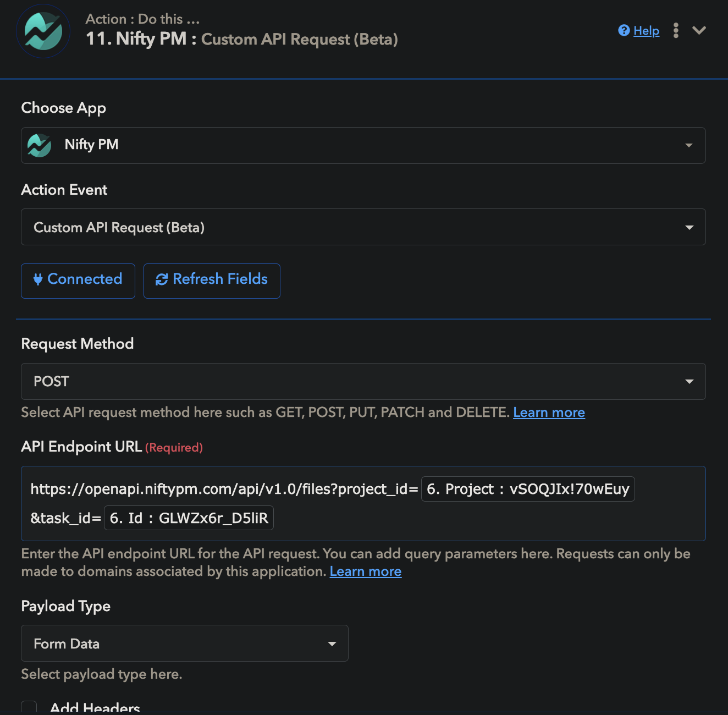The image size is (728, 715).
Task: Collapse the step with the header chevron
Action: tap(699, 30)
